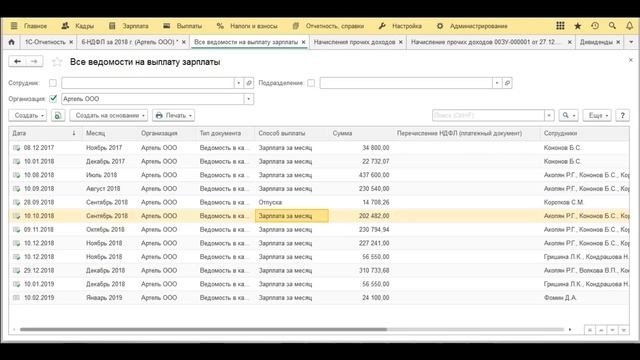
Task: Select the amount 437 600,00 cell
Action: [361, 175]
